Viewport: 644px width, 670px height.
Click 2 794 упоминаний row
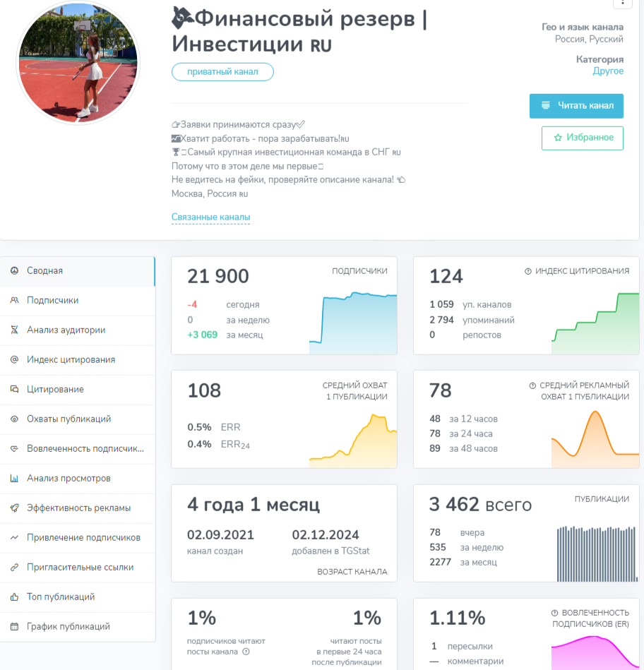[x=472, y=320]
